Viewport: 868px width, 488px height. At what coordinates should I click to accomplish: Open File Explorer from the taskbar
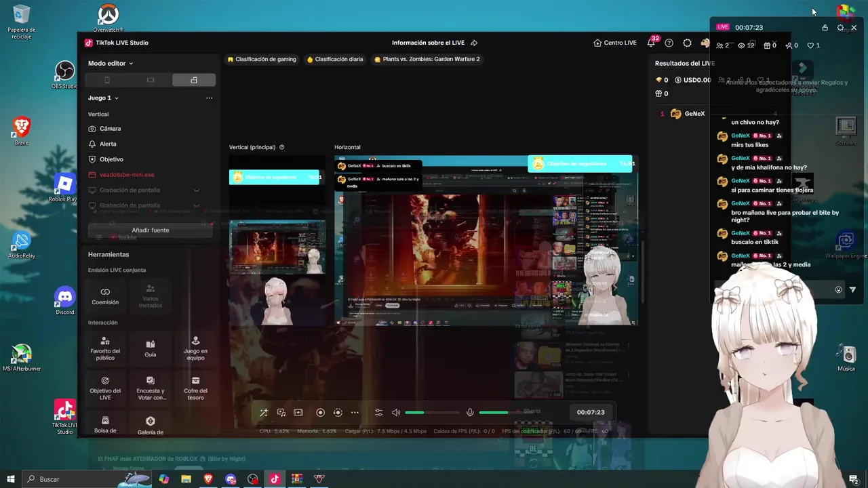[186, 479]
